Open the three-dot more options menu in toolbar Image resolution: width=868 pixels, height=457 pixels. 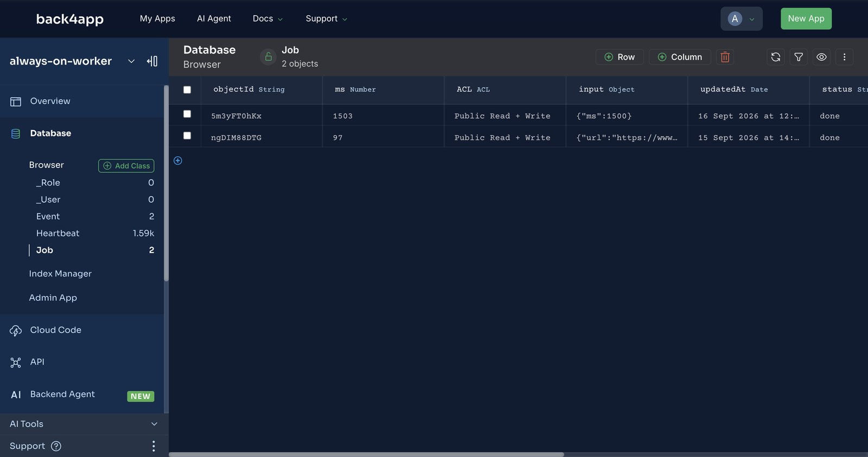(x=844, y=57)
